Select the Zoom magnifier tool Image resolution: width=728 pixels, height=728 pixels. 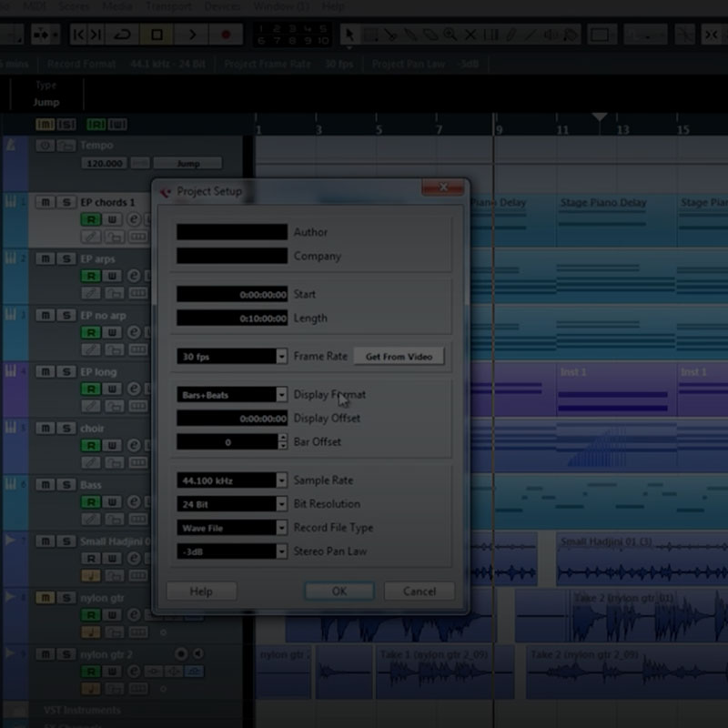450,35
